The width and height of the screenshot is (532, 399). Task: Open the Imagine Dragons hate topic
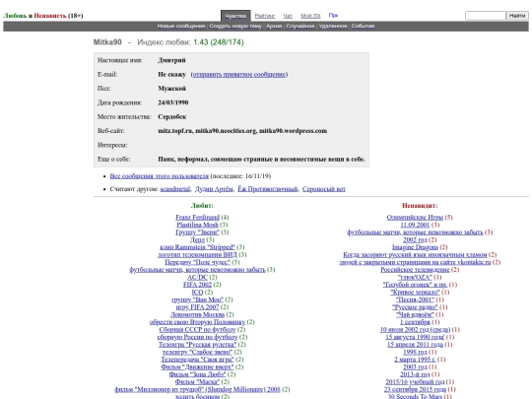pos(415,247)
